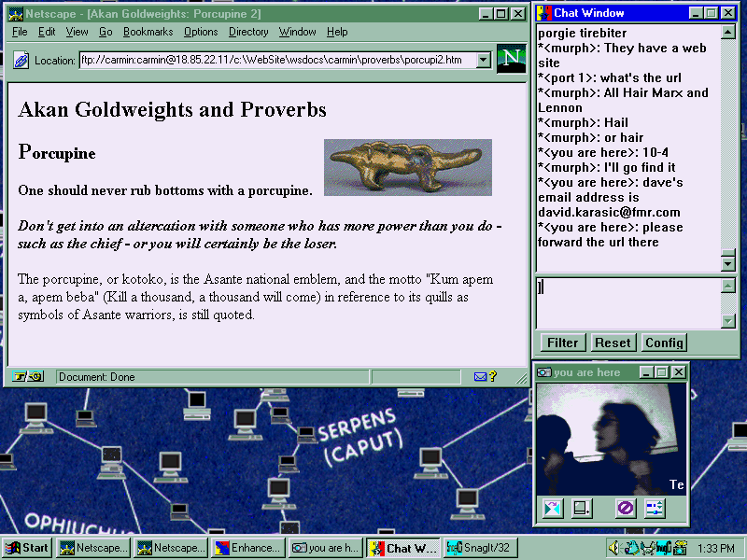747x560 pixels.
Task: Click the Filter button in Chat Window
Action: [x=563, y=343]
